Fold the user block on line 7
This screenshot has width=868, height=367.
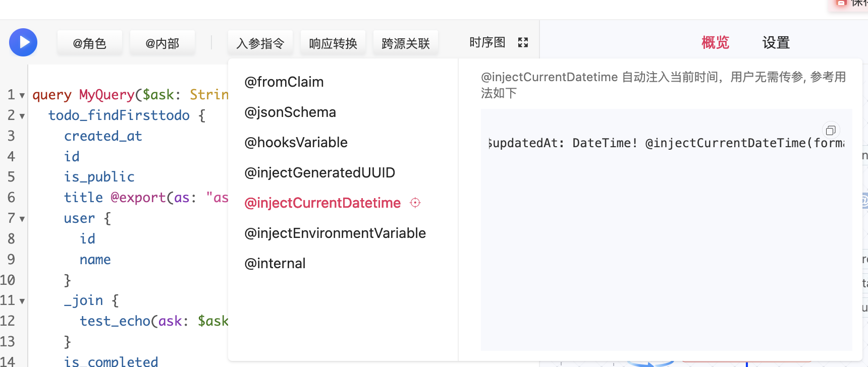coord(22,219)
